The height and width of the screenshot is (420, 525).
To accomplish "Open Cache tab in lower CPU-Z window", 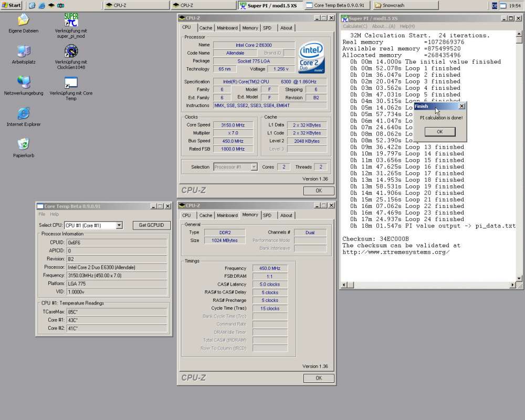I will [x=206, y=215].
